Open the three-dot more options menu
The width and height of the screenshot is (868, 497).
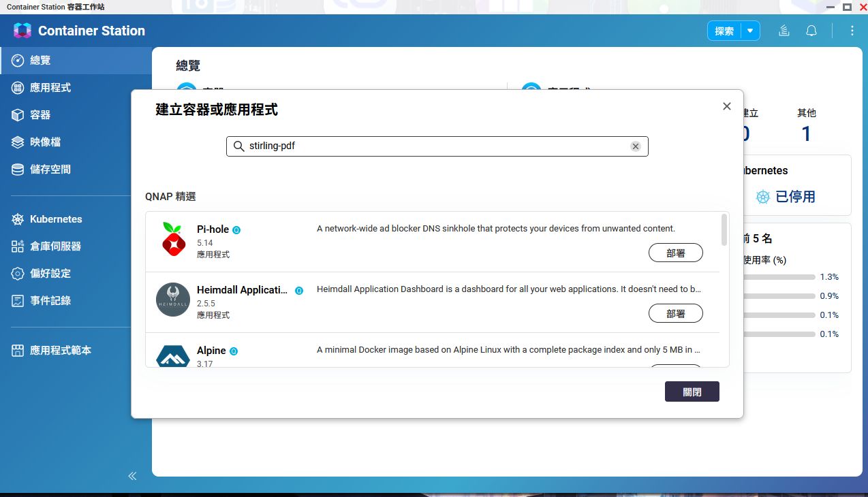click(x=852, y=31)
